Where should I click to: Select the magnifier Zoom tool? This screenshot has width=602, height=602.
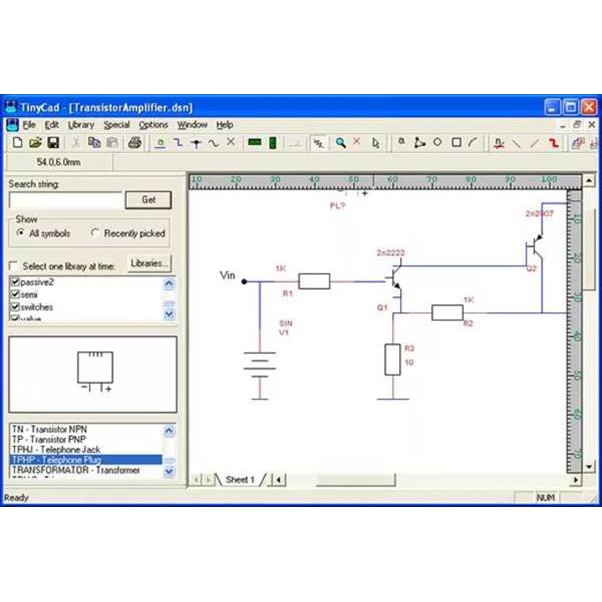tap(341, 144)
